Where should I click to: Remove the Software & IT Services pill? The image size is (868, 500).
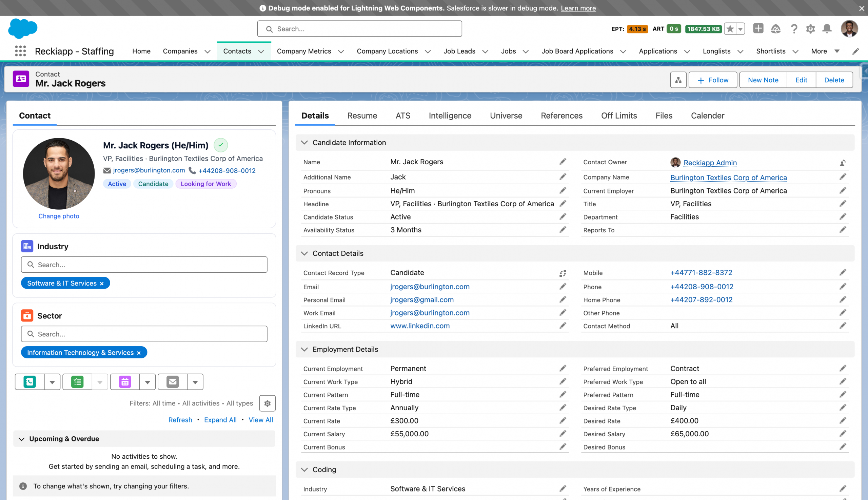click(102, 284)
